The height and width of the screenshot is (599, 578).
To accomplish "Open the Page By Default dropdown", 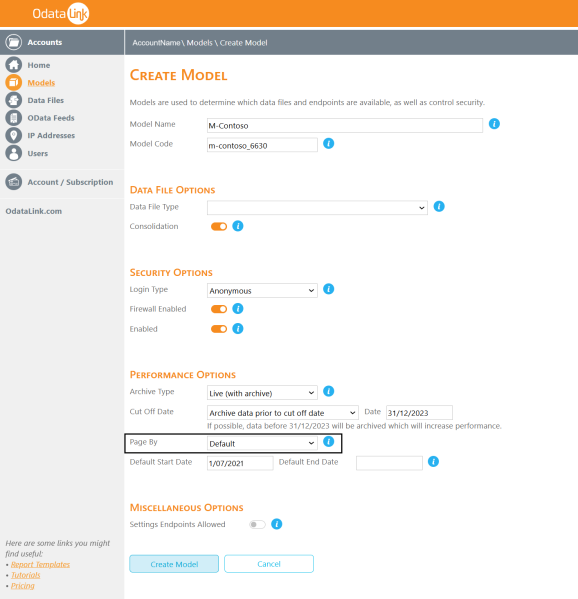I will [262, 444].
